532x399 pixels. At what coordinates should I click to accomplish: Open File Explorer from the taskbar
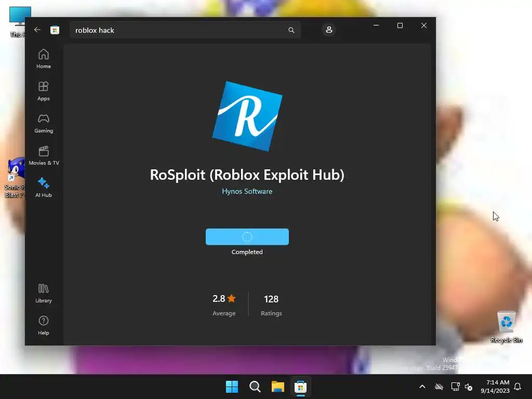(x=277, y=387)
